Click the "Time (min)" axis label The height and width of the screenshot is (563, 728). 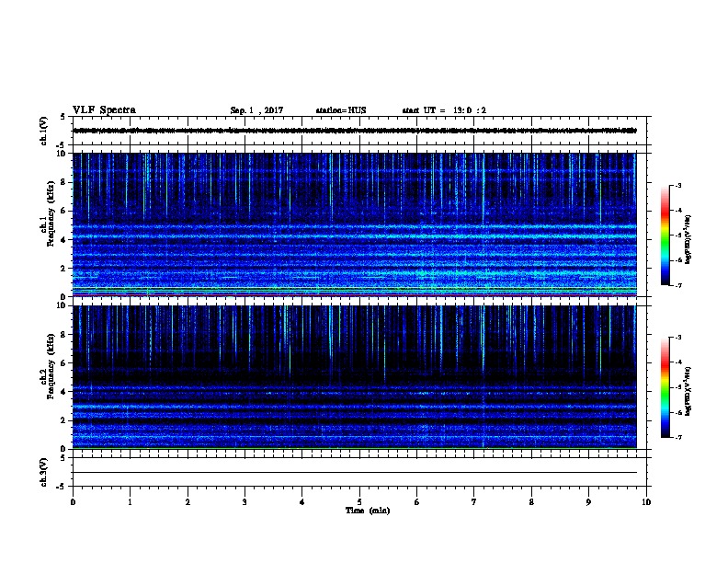(368, 511)
